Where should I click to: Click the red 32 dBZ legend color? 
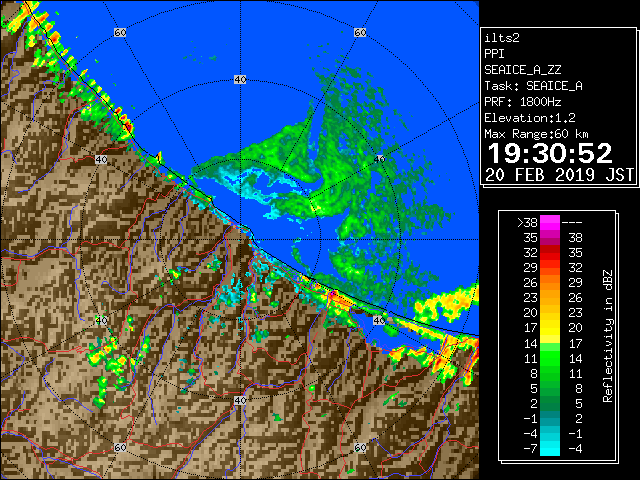pos(550,253)
